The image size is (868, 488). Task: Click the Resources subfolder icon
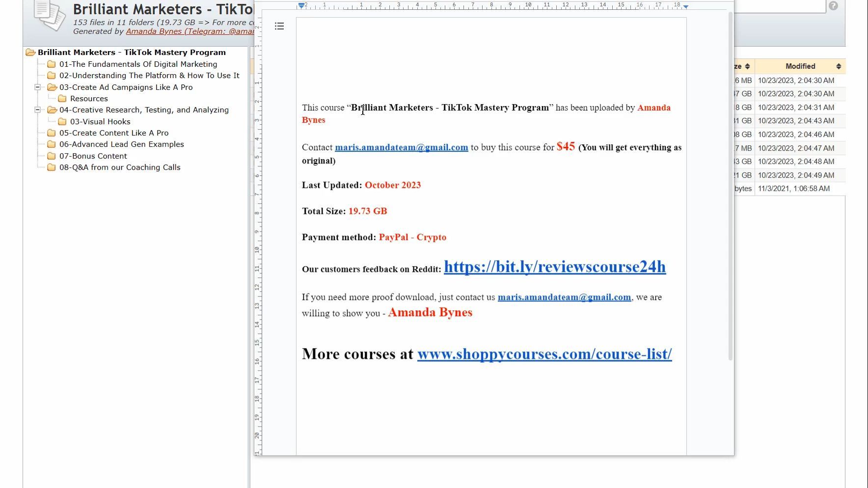[62, 98]
